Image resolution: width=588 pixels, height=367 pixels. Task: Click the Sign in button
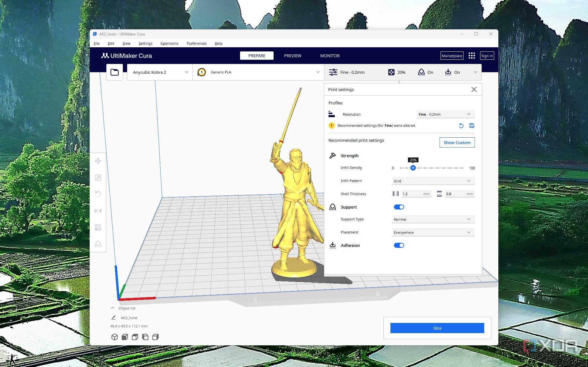pyautogui.click(x=487, y=56)
